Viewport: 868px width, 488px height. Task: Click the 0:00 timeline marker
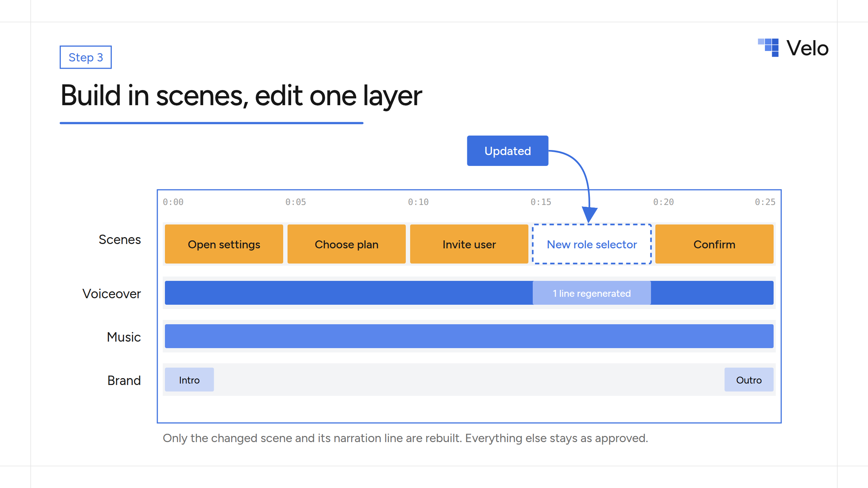pyautogui.click(x=173, y=202)
